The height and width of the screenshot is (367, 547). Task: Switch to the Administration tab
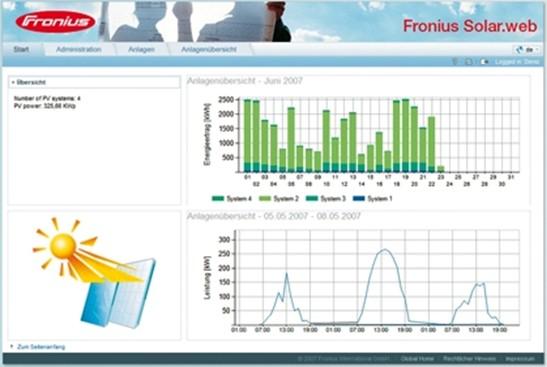click(x=79, y=50)
